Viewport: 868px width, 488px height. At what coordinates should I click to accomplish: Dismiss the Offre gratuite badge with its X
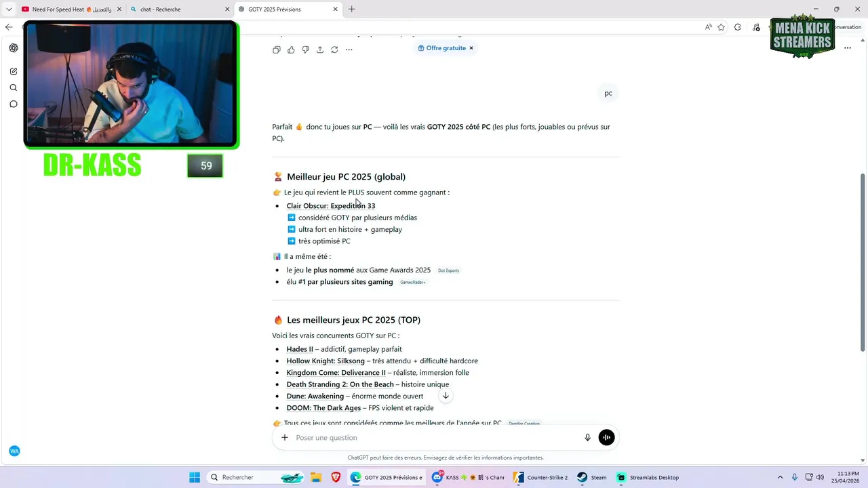pos(471,48)
